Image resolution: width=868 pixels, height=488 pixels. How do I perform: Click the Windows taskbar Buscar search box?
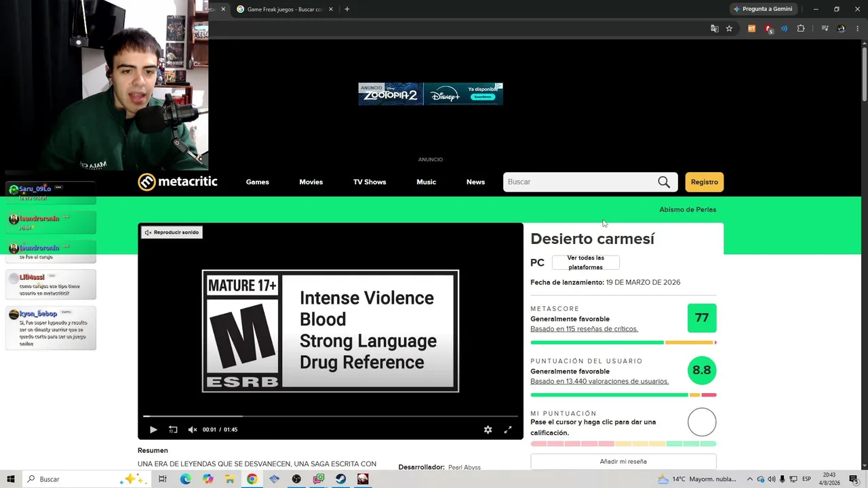pos(87,479)
